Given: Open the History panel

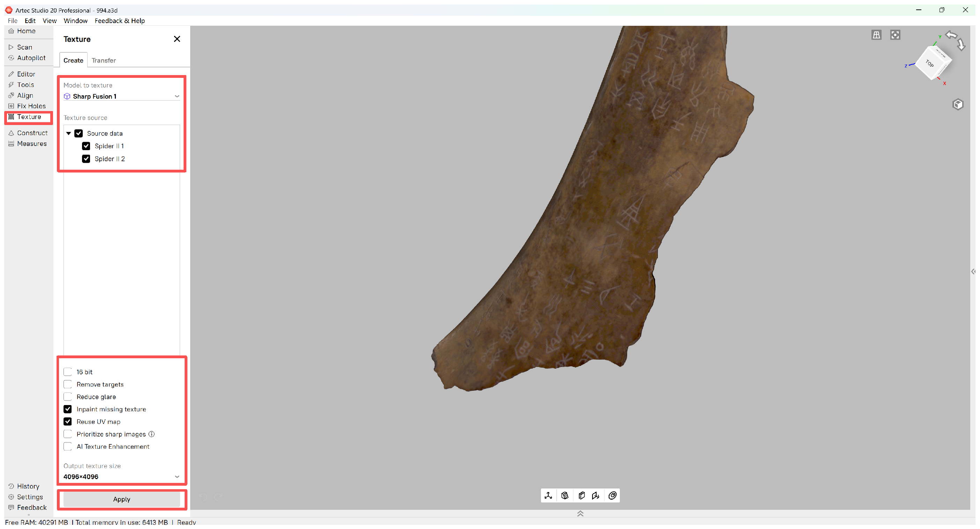Looking at the screenshot, I should point(24,486).
